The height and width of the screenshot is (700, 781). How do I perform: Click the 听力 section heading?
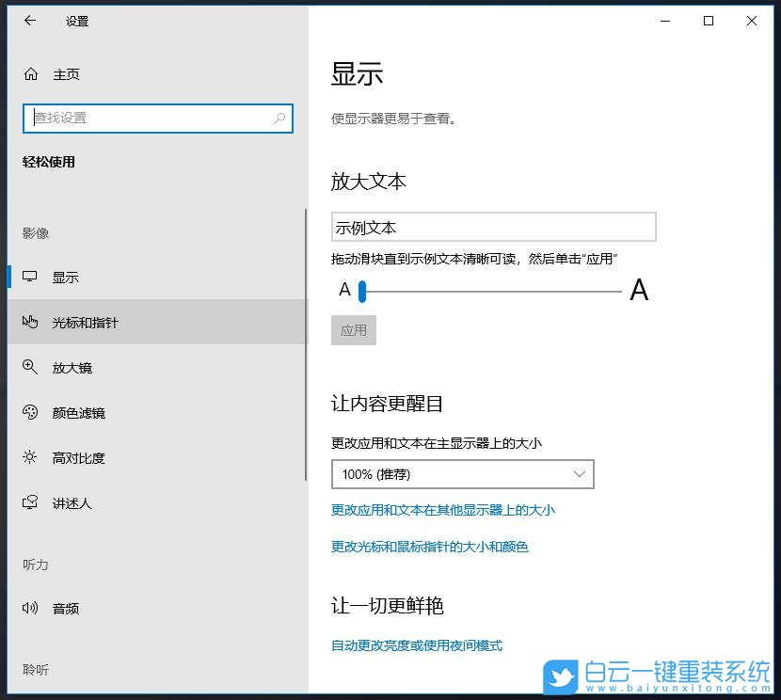point(35,565)
